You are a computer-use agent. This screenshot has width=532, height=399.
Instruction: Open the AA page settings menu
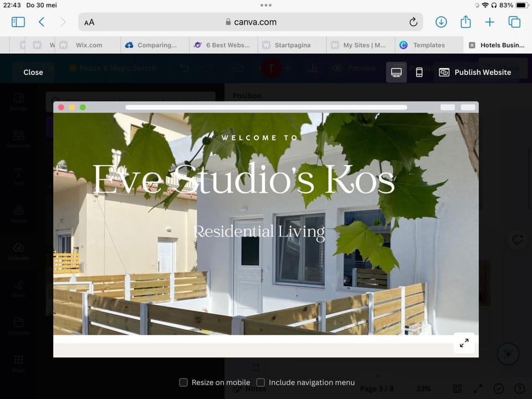click(x=89, y=23)
